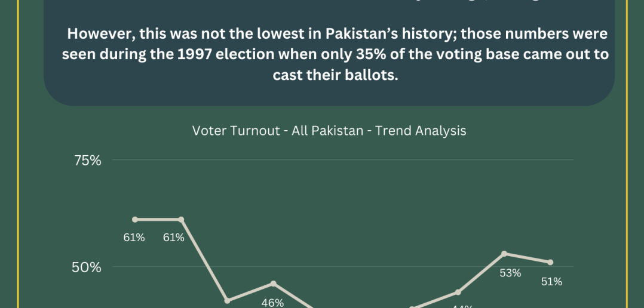Click the 75% horizontal gridline

(342, 159)
